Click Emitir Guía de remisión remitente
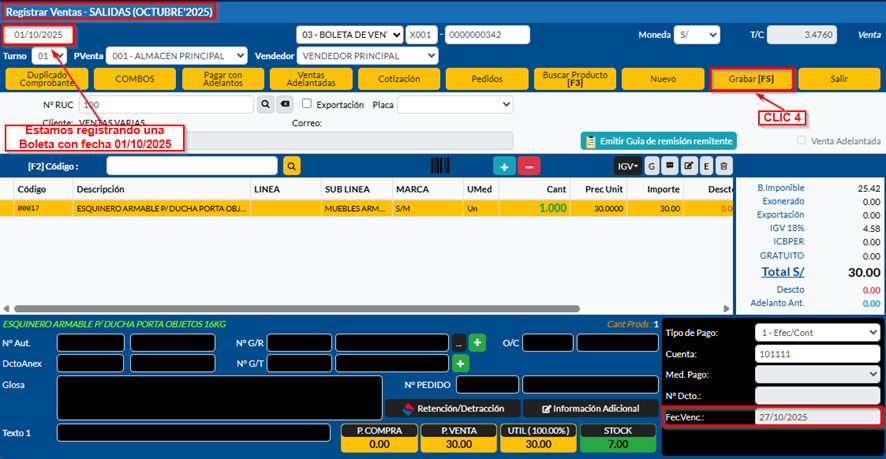 pyautogui.click(x=658, y=142)
